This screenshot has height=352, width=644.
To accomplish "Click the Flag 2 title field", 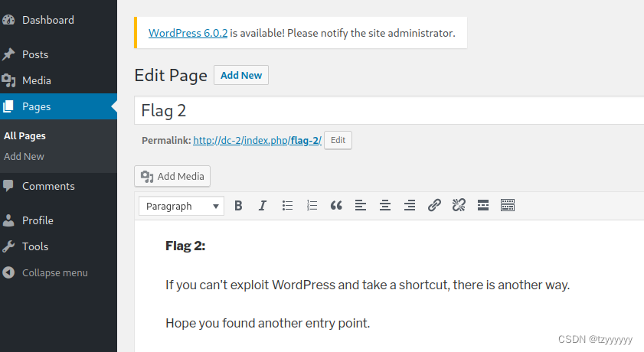I will [389, 110].
